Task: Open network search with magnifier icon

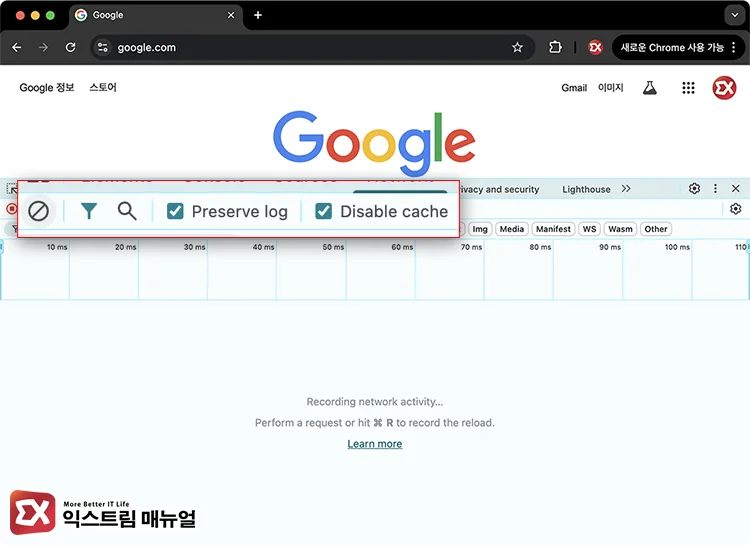Action: (127, 211)
